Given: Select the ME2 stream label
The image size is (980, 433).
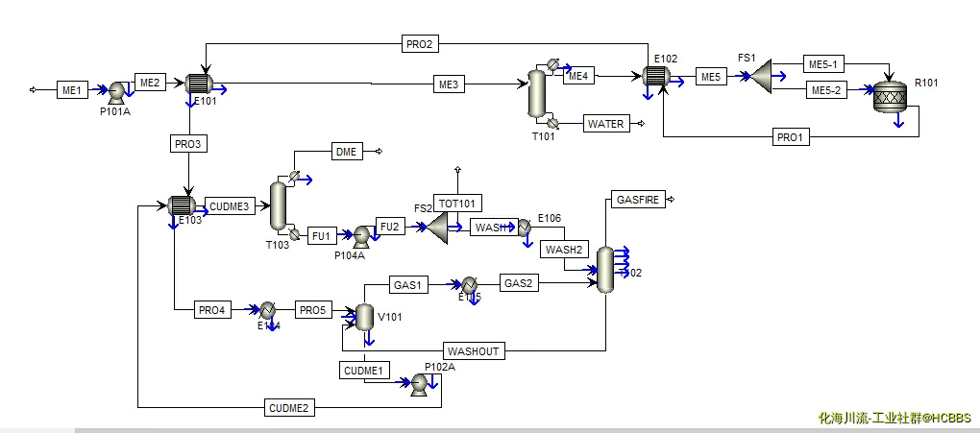Looking at the screenshot, I should 151,82.
